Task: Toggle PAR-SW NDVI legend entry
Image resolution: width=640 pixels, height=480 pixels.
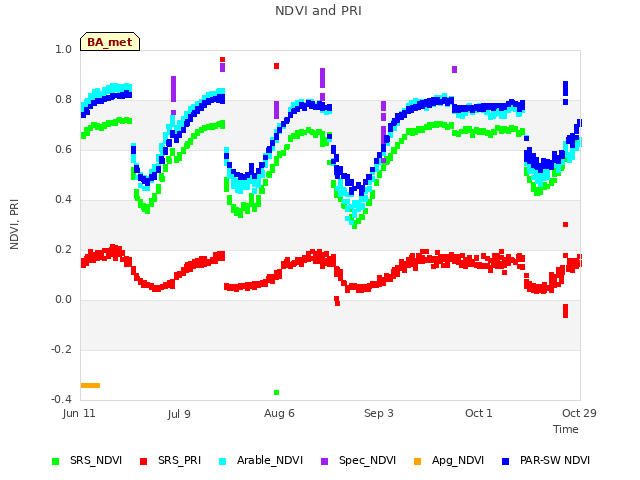Action: [x=546, y=461]
